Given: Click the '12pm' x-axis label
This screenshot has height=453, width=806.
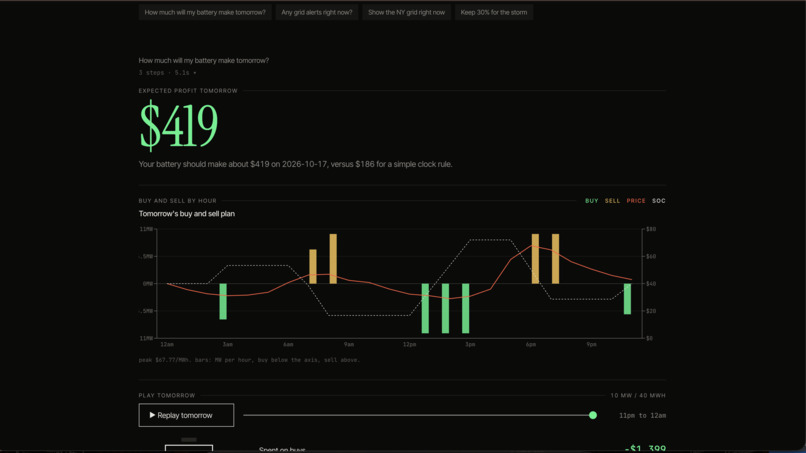Looking at the screenshot, I should pos(409,345).
